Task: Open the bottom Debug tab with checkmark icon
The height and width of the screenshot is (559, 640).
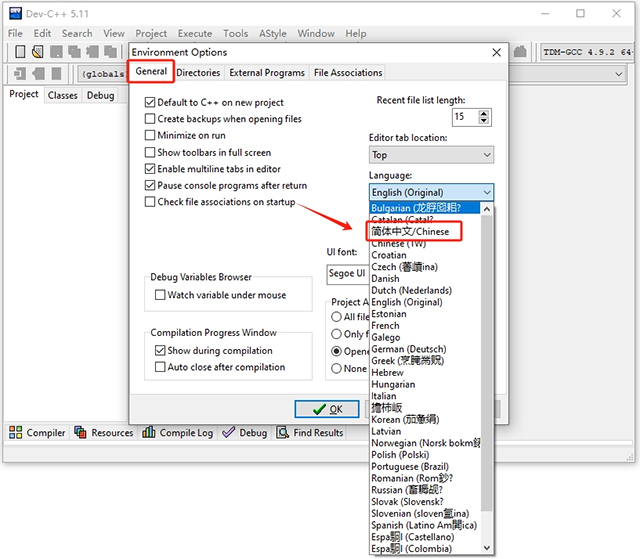Action: tap(244, 433)
